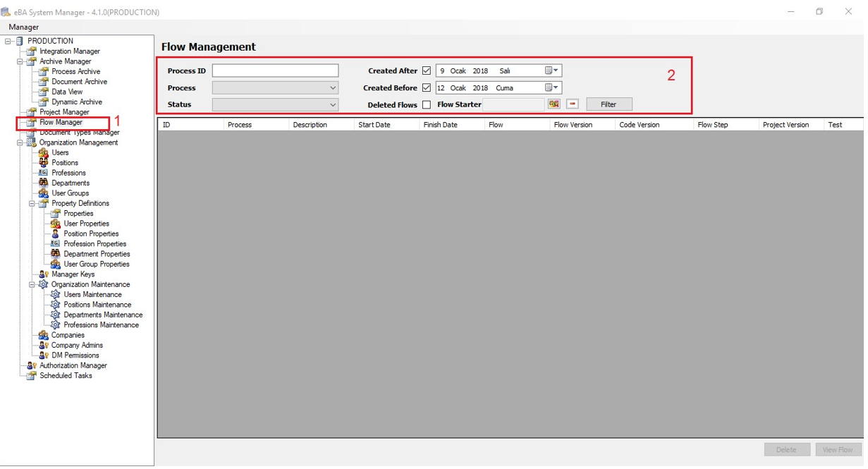Open the Manager menu
Viewport: 868px width, 469px height.
point(24,27)
